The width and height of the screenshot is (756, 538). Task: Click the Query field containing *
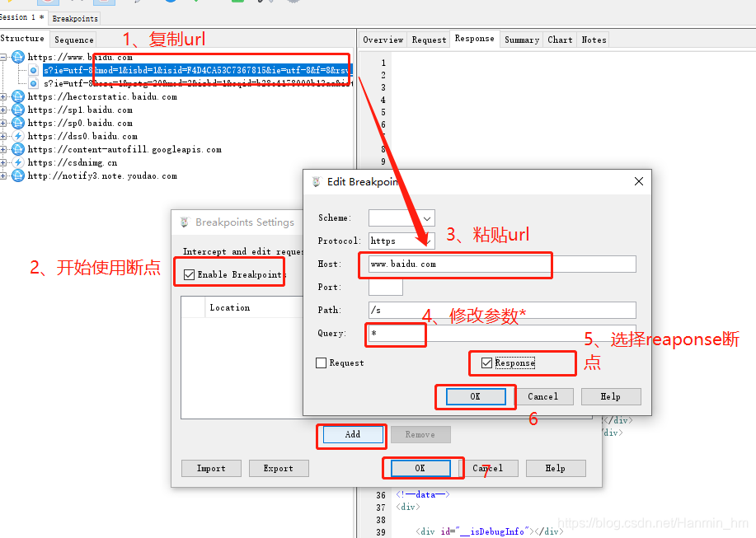pyautogui.click(x=502, y=334)
